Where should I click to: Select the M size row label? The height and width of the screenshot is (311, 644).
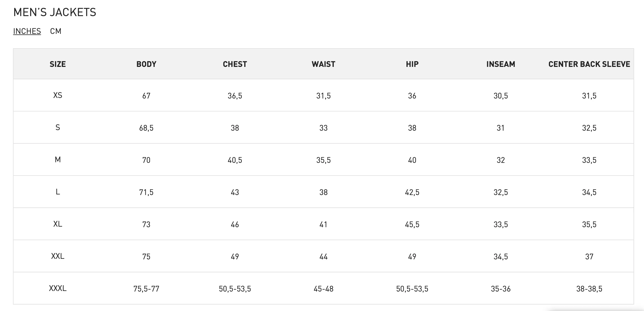coord(58,160)
